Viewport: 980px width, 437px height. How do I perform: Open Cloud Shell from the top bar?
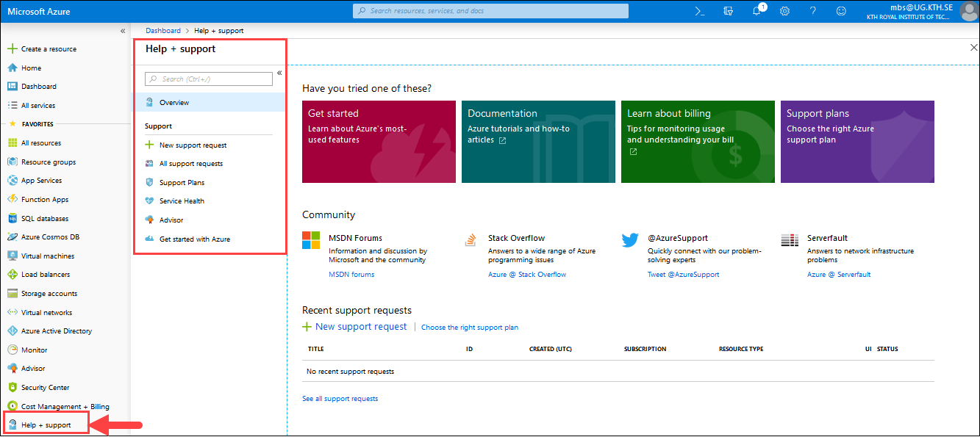click(700, 11)
